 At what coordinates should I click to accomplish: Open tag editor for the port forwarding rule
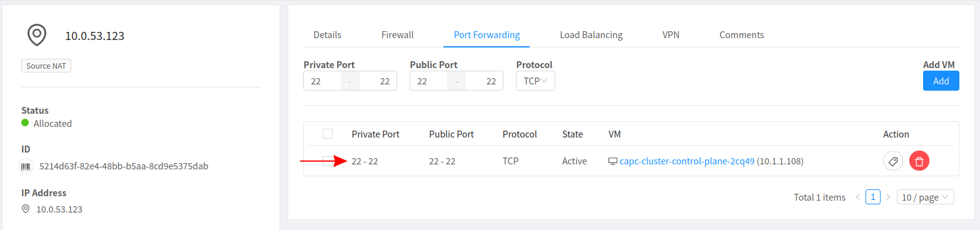(893, 161)
